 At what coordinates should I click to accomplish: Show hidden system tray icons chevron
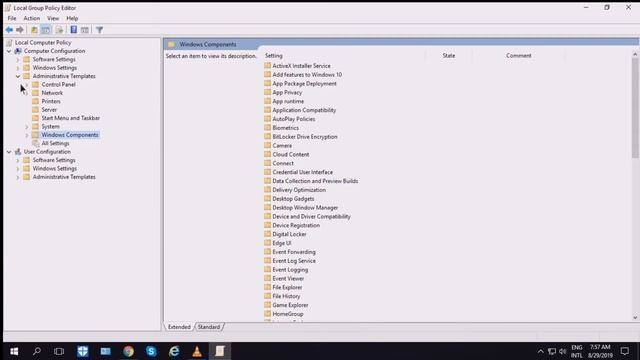tap(540, 351)
